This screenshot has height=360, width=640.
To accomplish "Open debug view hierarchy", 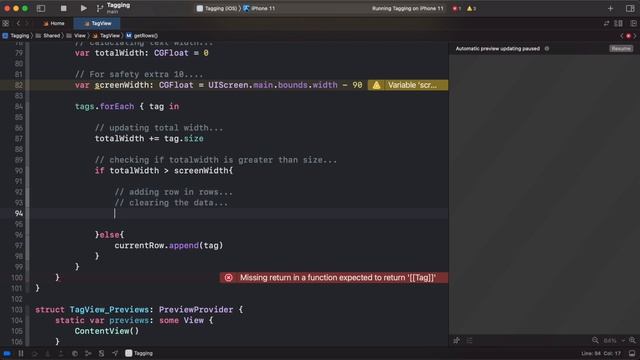I will click(x=75, y=353).
